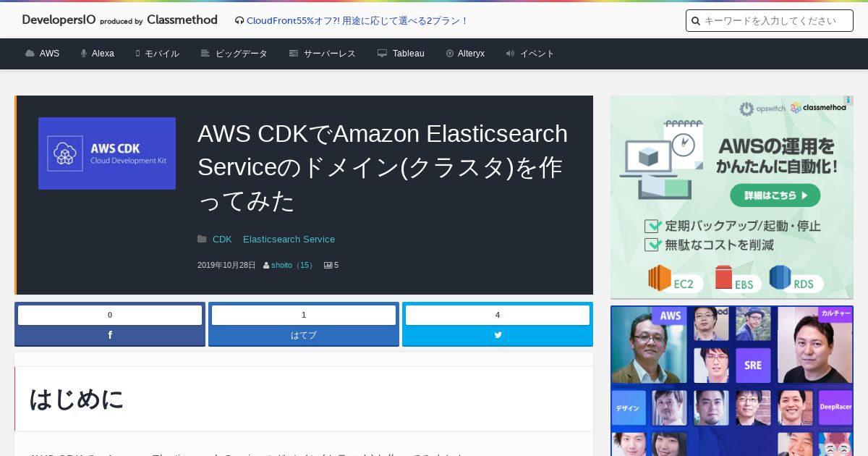This screenshot has height=456, width=868.
Task: Open the DevelopersIO Classmethod site logo
Action: tap(119, 20)
